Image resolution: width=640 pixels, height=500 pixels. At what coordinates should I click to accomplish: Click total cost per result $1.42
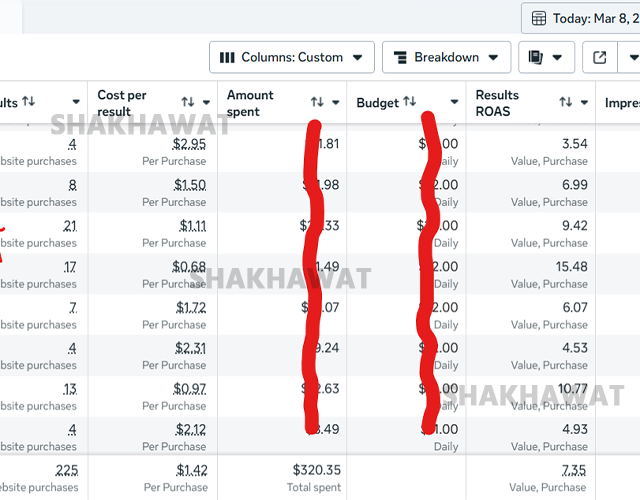tap(192, 470)
